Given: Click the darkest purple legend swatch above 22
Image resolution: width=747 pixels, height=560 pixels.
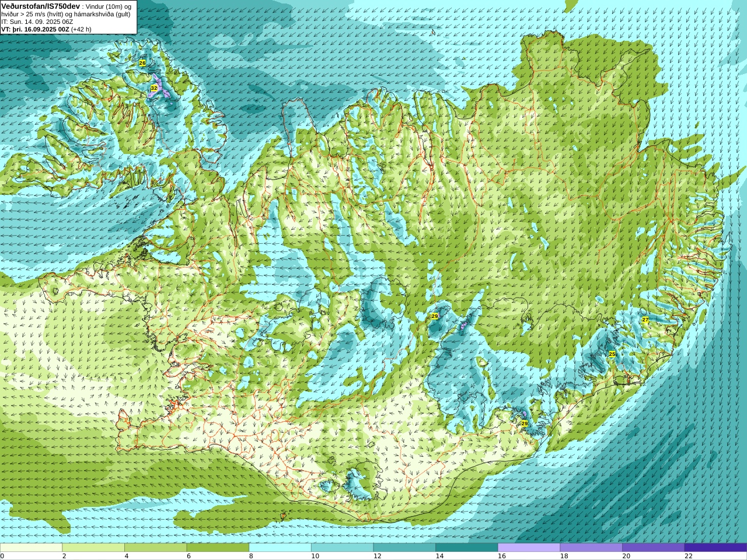Looking at the screenshot, I should click(716, 548).
